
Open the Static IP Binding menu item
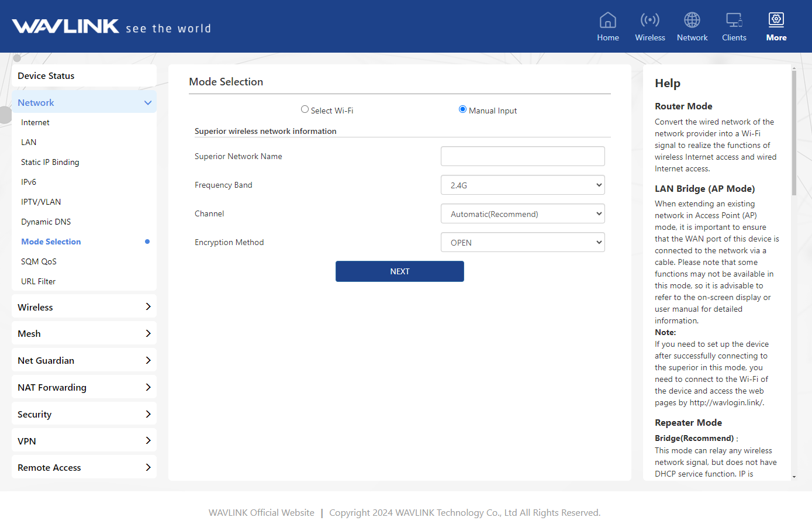coord(50,162)
